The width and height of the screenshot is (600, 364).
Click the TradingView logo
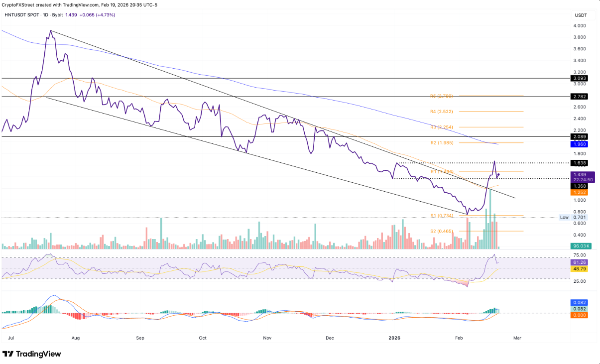click(31, 354)
